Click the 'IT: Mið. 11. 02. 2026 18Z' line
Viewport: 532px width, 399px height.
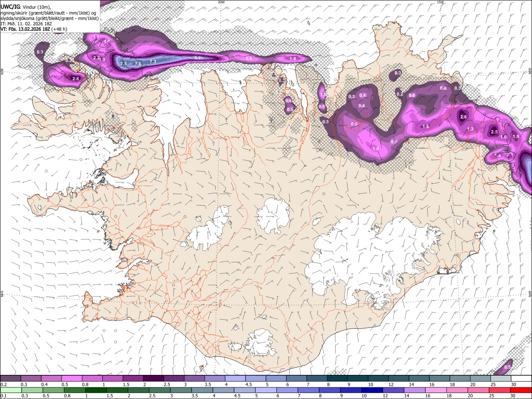pos(26,24)
